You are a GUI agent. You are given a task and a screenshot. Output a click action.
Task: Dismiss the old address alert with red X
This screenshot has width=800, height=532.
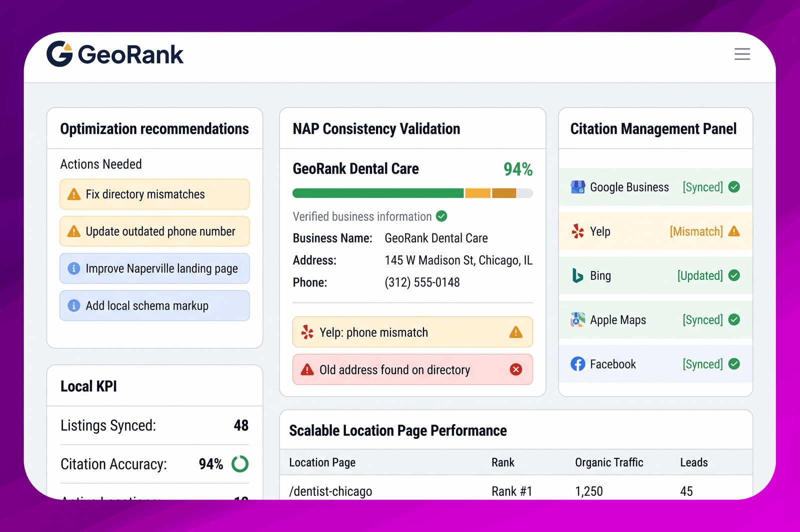516,369
